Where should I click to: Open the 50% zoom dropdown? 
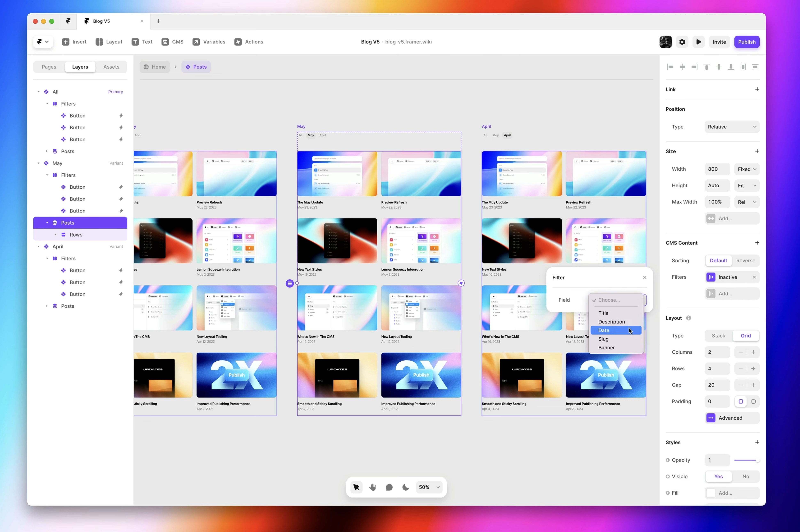point(429,487)
